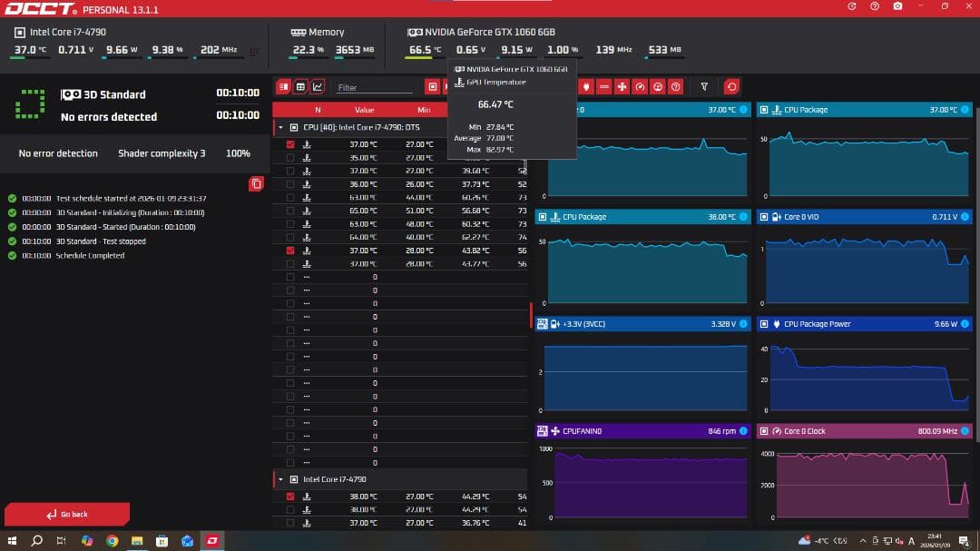Click the Filter text field
Image resolution: width=980 pixels, height=551 pixels.
pyautogui.click(x=374, y=88)
